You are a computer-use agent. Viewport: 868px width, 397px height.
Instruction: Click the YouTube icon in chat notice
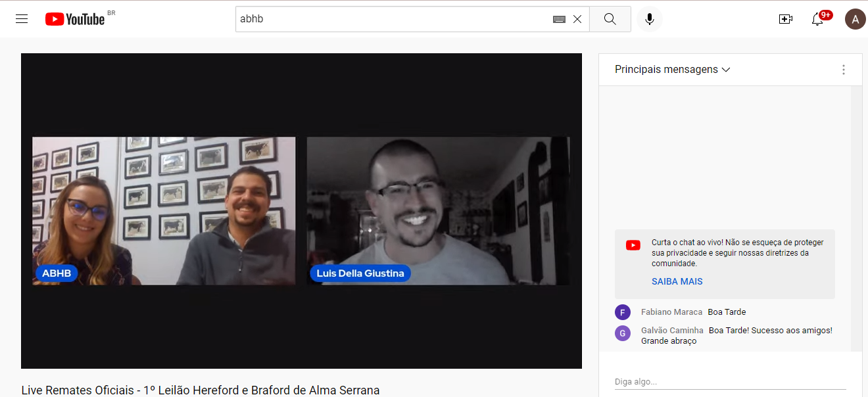[633, 245]
